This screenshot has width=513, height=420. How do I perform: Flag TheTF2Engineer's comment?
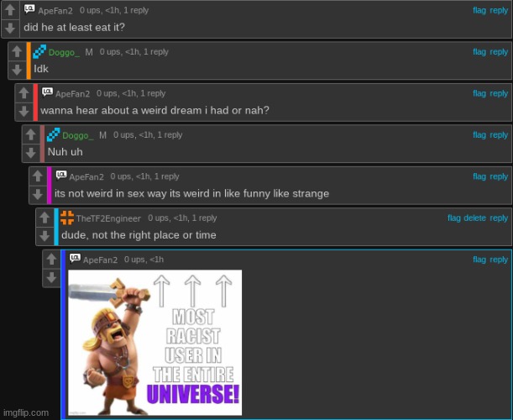[x=454, y=218]
